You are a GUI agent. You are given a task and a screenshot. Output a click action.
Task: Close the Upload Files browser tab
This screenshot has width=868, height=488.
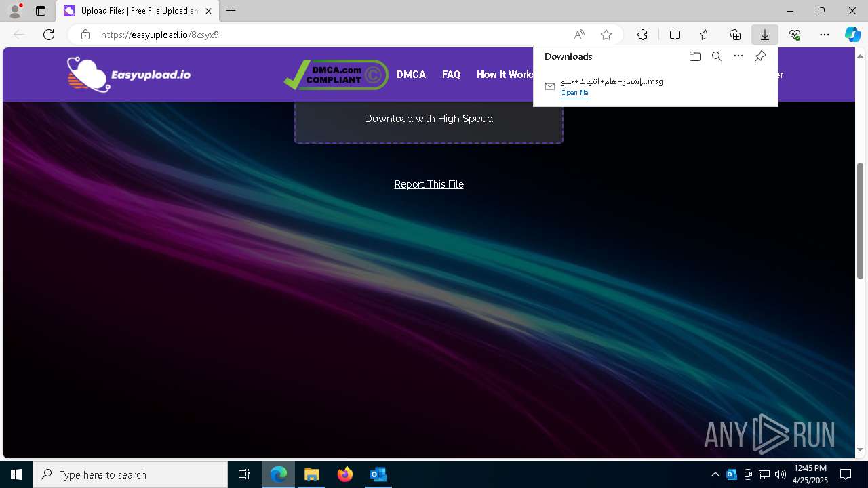pos(209,11)
